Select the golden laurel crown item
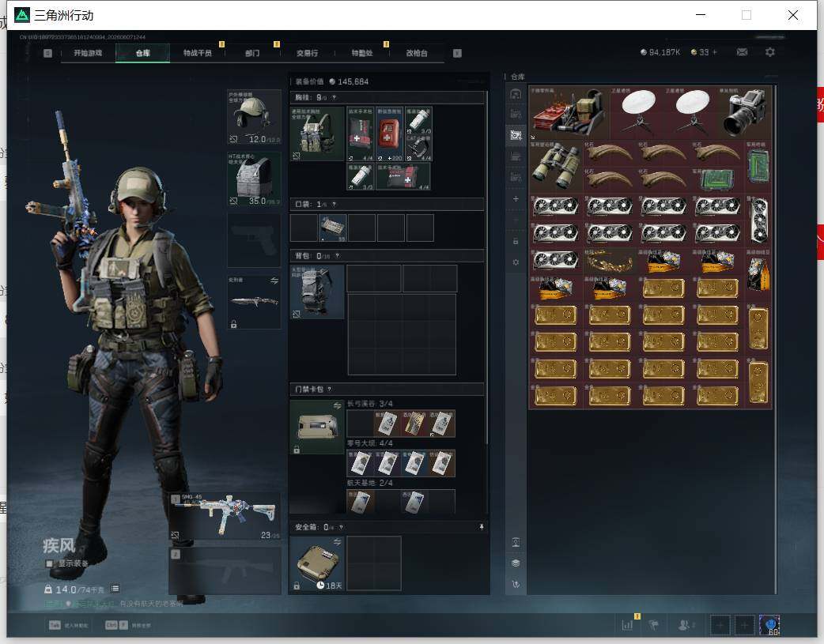Screen dimensions: 824x644 pyautogui.click(x=610, y=261)
